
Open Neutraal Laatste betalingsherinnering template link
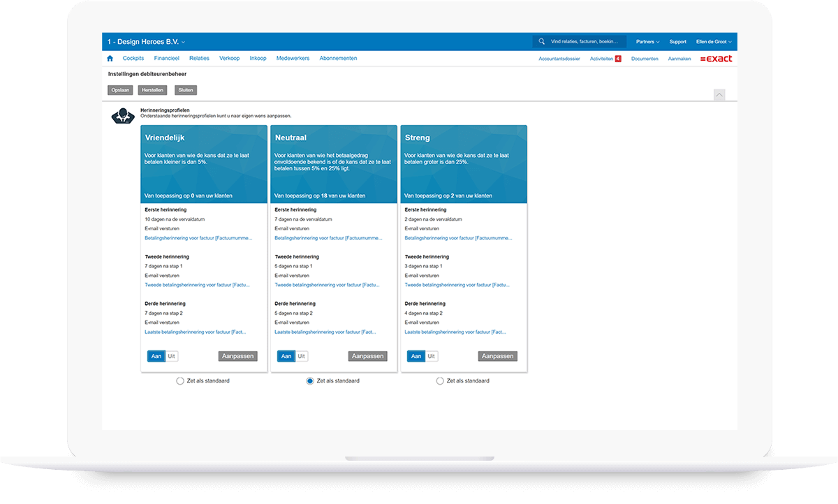point(325,332)
